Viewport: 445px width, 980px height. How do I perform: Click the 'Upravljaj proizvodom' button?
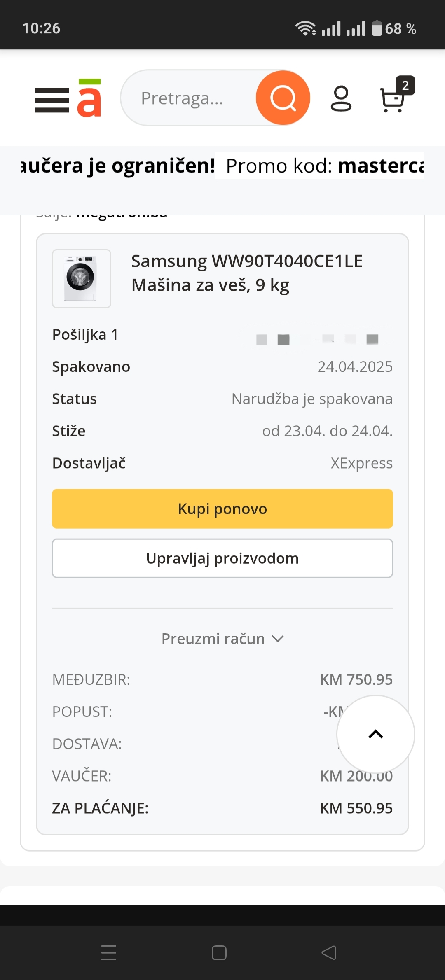click(222, 558)
